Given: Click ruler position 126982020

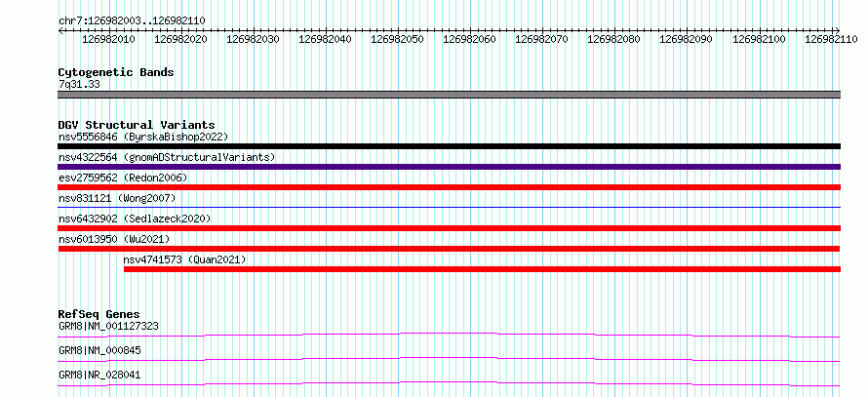Looking at the screenshot, I should [180, 39].
